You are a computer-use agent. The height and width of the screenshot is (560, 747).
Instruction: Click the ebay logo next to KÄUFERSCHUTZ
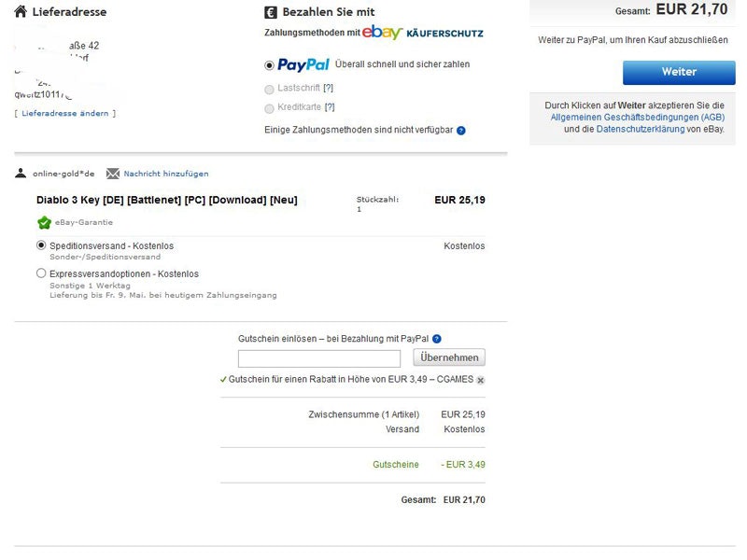point(379,33)
